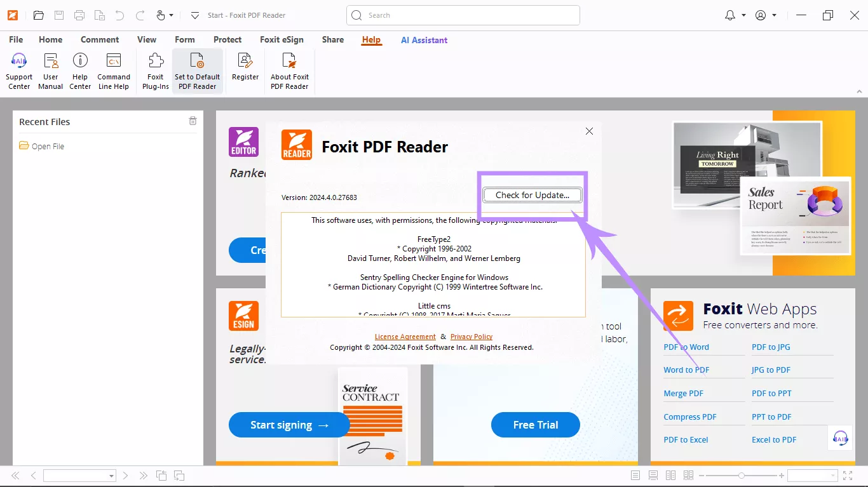This screenshot has width=868, height=487.
Task: Enable continuous page view mode
Action: [653, 476]
